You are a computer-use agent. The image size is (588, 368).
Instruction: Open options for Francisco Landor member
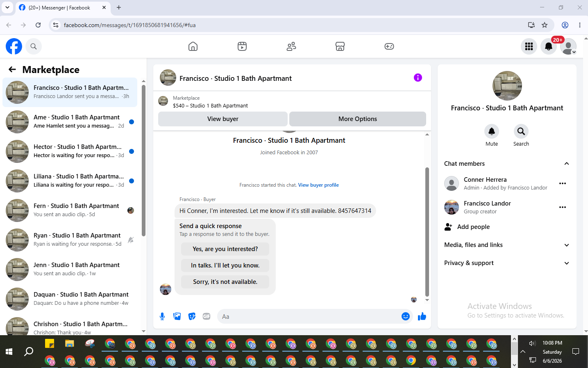(x=563, y=207)
